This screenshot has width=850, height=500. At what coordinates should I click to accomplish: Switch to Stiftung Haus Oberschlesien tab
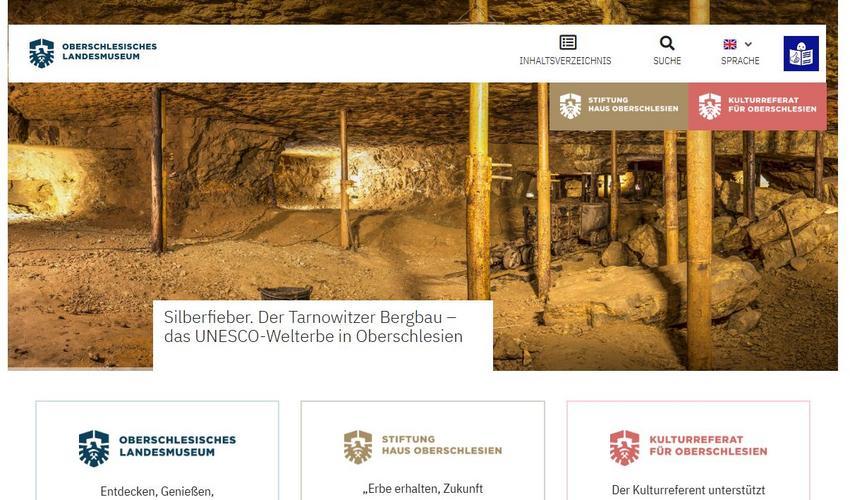click(619, 106)
